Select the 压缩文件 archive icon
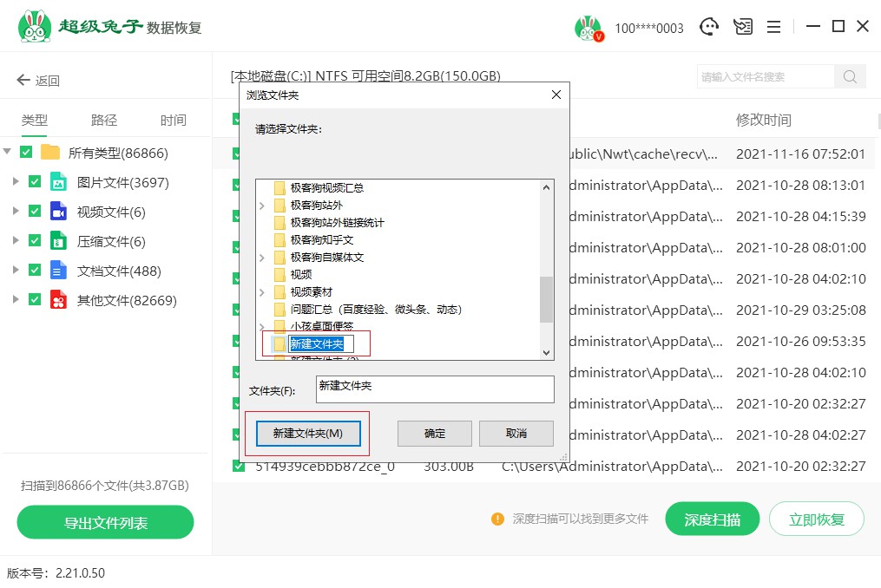Screen dimensions: 881x588 [58, 241]
